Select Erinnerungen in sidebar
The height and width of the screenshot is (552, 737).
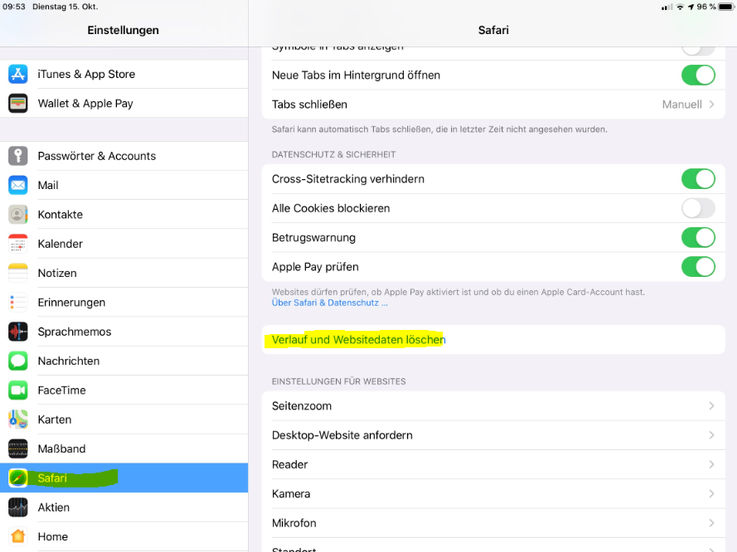tap(124, 302)
